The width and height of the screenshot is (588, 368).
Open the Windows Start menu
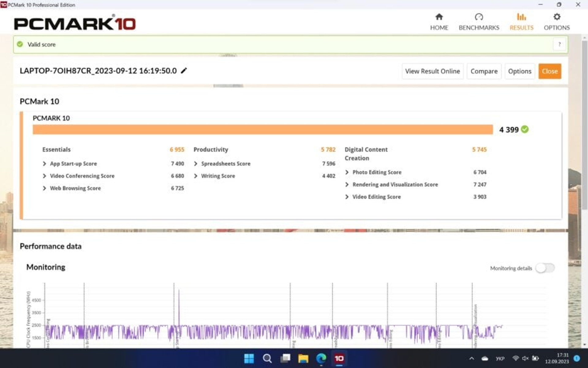pos(249,358)
